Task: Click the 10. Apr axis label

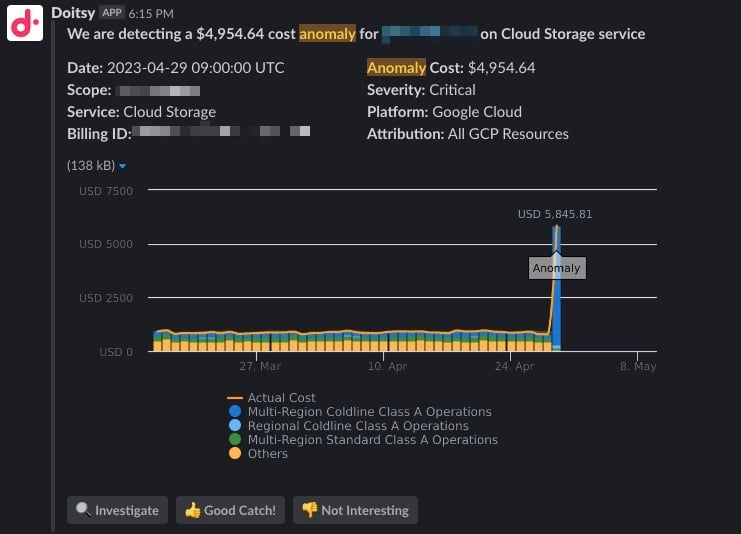Action: click(387, 366)
